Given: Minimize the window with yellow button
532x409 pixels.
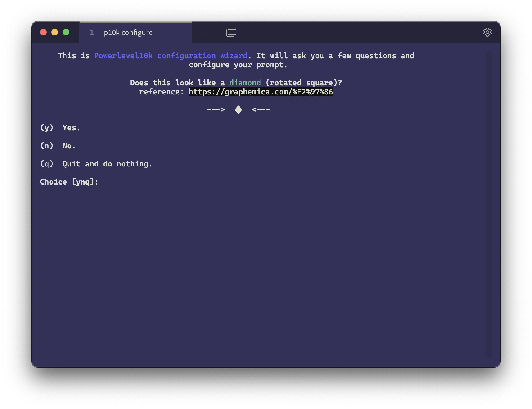Looking at the screenshot, I should click(x=55, y=32).
